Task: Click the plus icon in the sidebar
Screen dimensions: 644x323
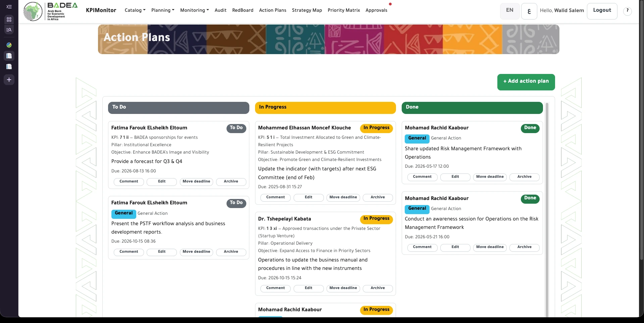Action: [9, 80]
